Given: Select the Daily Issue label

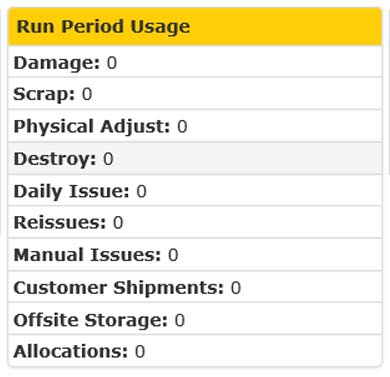Looking at the screenshot, I should pyautogui.click(x=71, y=191).
